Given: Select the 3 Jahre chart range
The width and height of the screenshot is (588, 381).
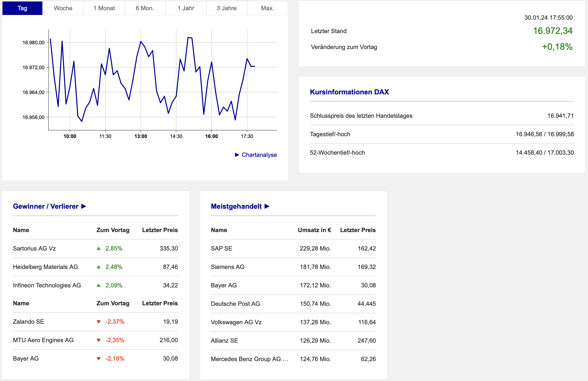Looking at the screenshot, I should [x=226, y=8].
